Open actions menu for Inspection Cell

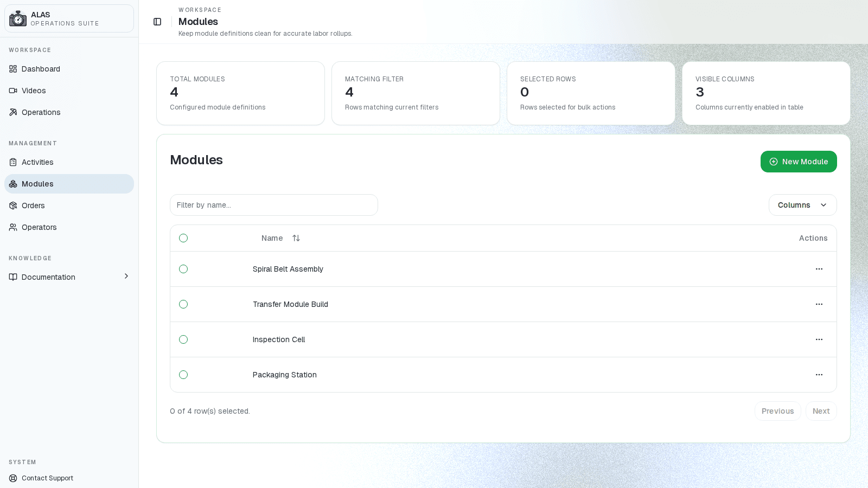point(819,339)
